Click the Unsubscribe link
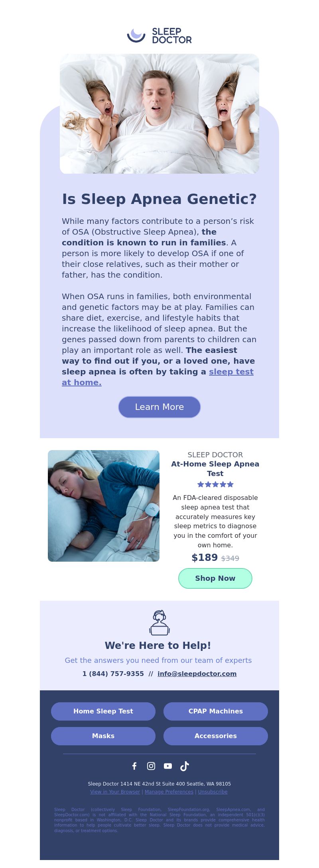 click(x=213, y=792)
